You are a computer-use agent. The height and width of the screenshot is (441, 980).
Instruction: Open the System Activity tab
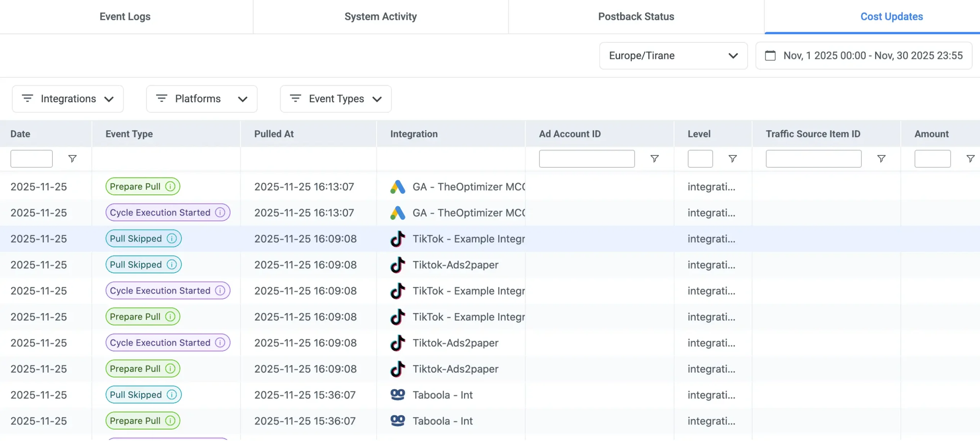point(381,16)
